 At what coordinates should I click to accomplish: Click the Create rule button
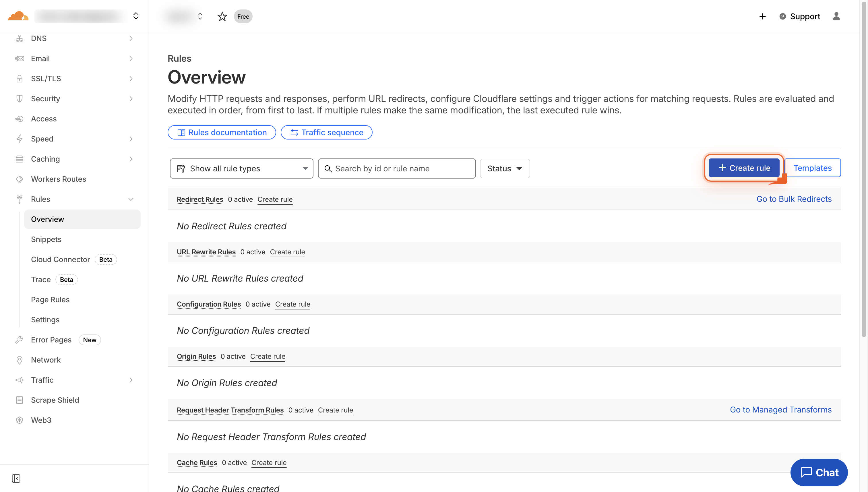744,168
